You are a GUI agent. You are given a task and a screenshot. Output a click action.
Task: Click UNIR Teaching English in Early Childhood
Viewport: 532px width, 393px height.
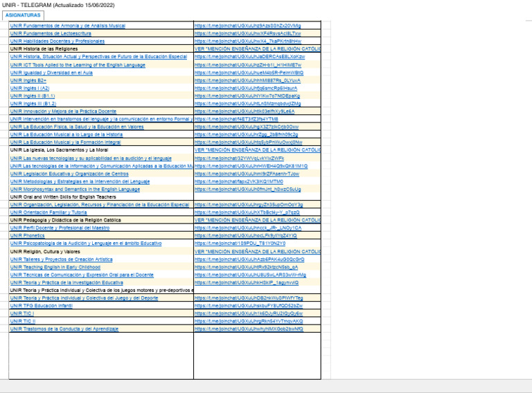tap(55, 267)
